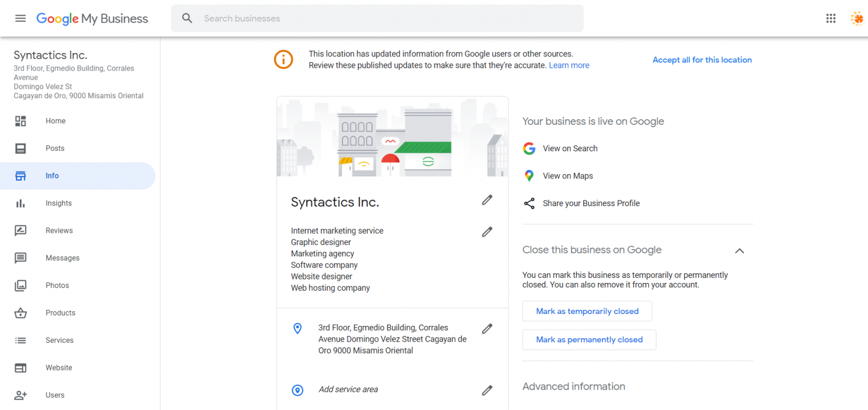Viewport: 868px width, 410px height.
Task: Click the orange info alert icon
Action: tap(284, 59)
